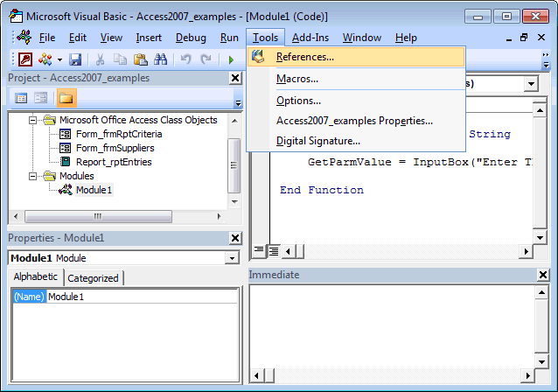Image resolution: width=558 pixels, height=392 pixels.
Task: Click the Immediate window scroll up arrow
Action: pos(541,292)
